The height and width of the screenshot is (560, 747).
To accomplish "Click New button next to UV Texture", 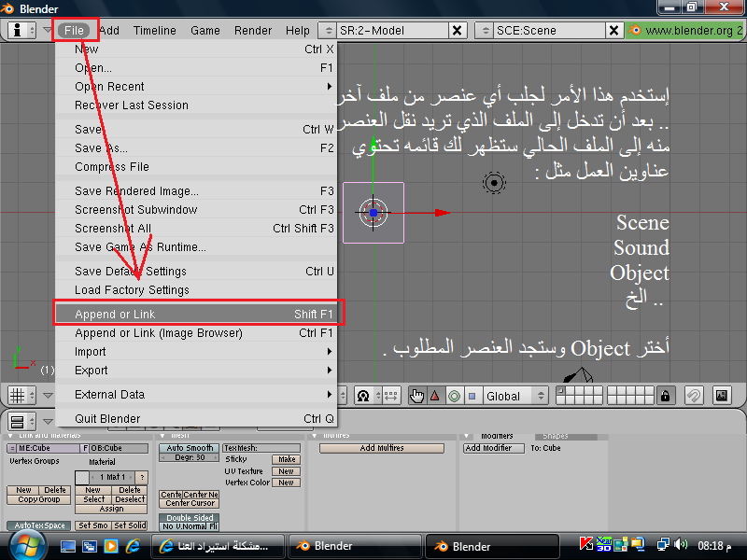I will pyautogui.click(x=287, y=471).
